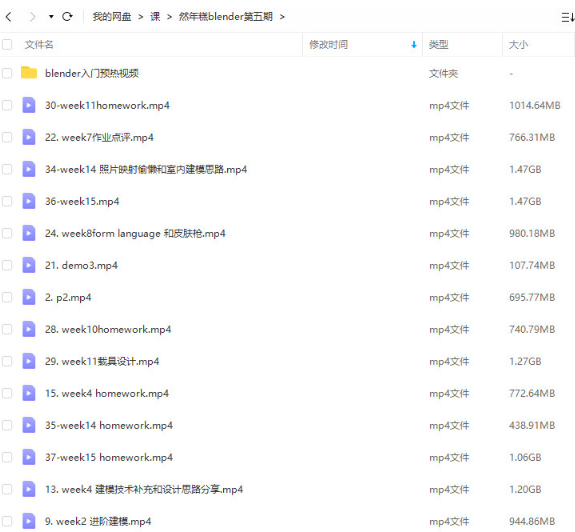
Task: Open the blender入门预热视频 folder icon
Action: (29, 73)
